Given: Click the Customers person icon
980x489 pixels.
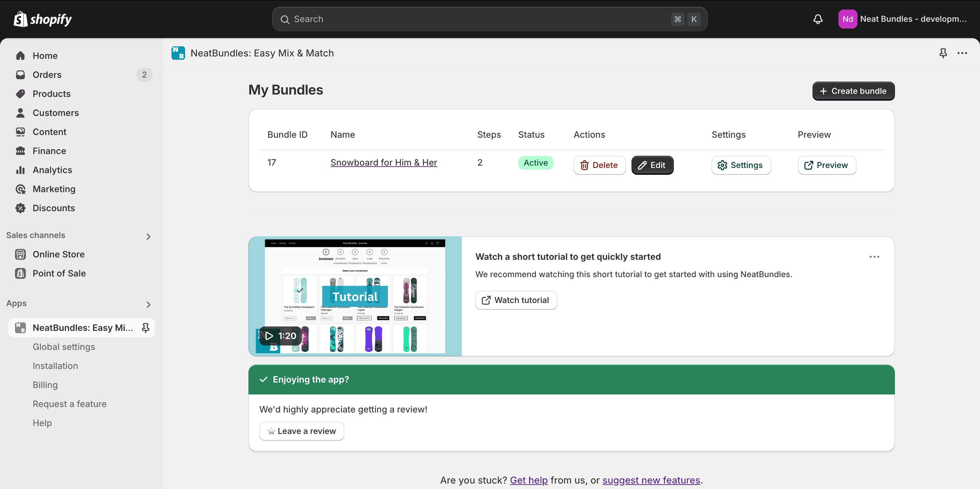Looking at the screenshot, I should tap(20, 113).
